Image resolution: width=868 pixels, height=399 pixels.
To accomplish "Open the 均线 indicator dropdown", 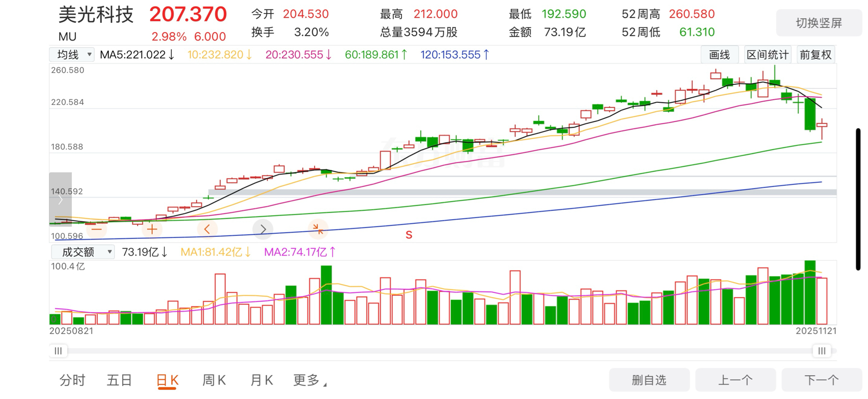I will click(72, 55).
